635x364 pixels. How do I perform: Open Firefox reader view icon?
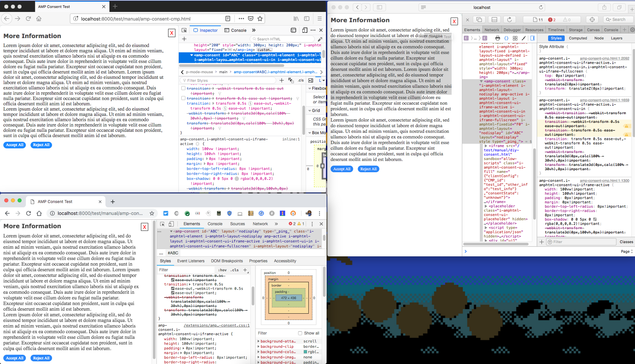[x=228, y=19]
